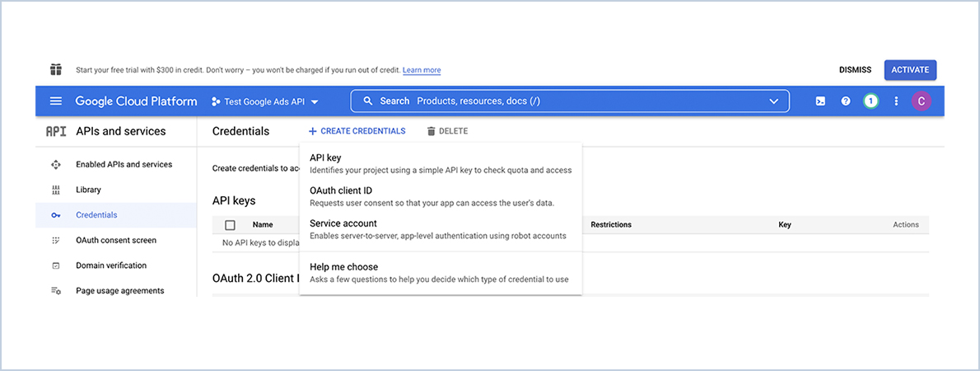Open the three-dot more options menu

(x=896, y=101)
